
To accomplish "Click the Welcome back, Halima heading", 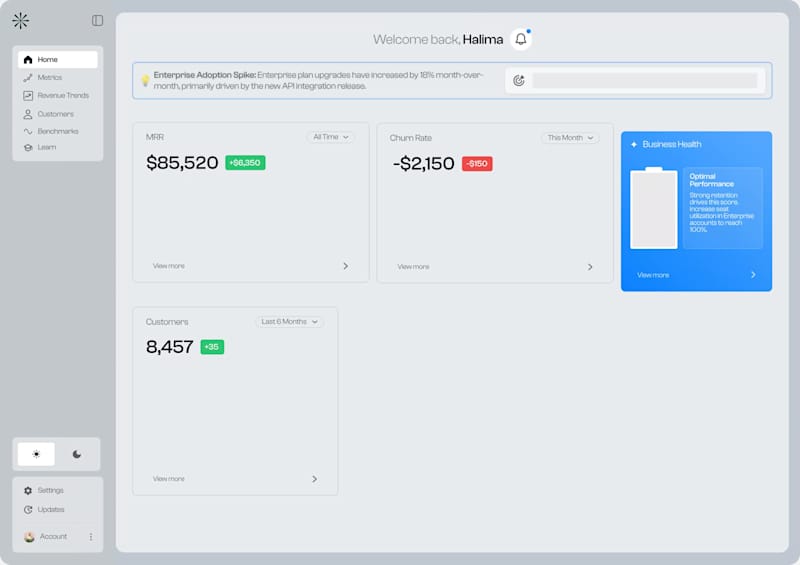I will click(x=438, y=39).
